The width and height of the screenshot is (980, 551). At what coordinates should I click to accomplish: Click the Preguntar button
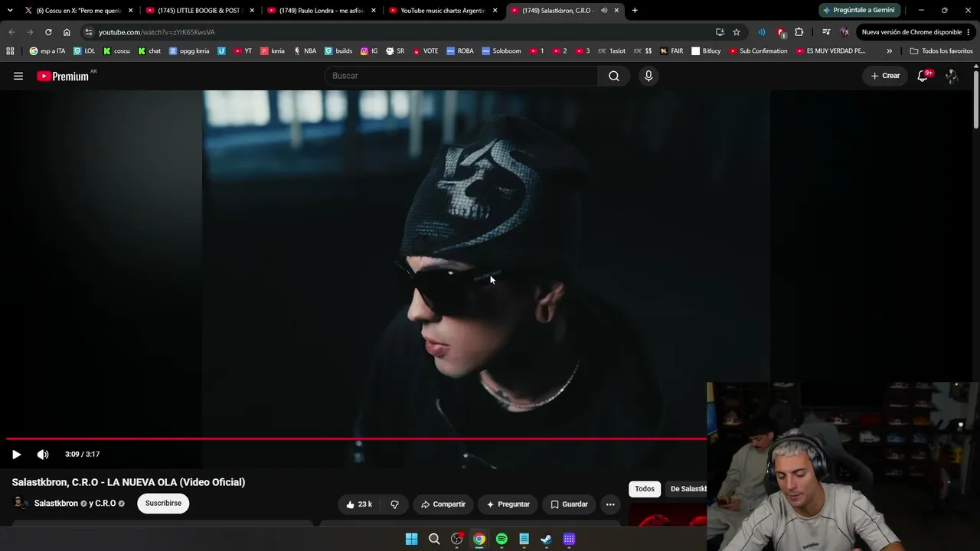[508, 504]
